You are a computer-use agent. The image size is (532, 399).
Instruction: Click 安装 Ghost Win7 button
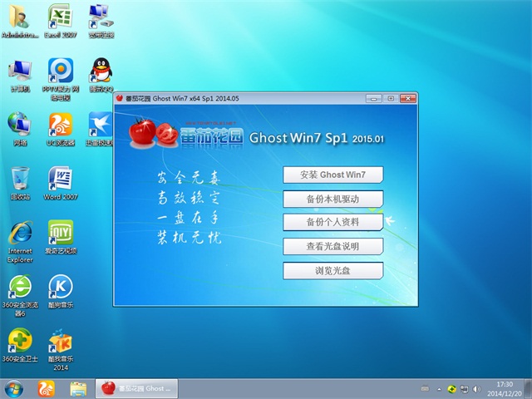332,175
